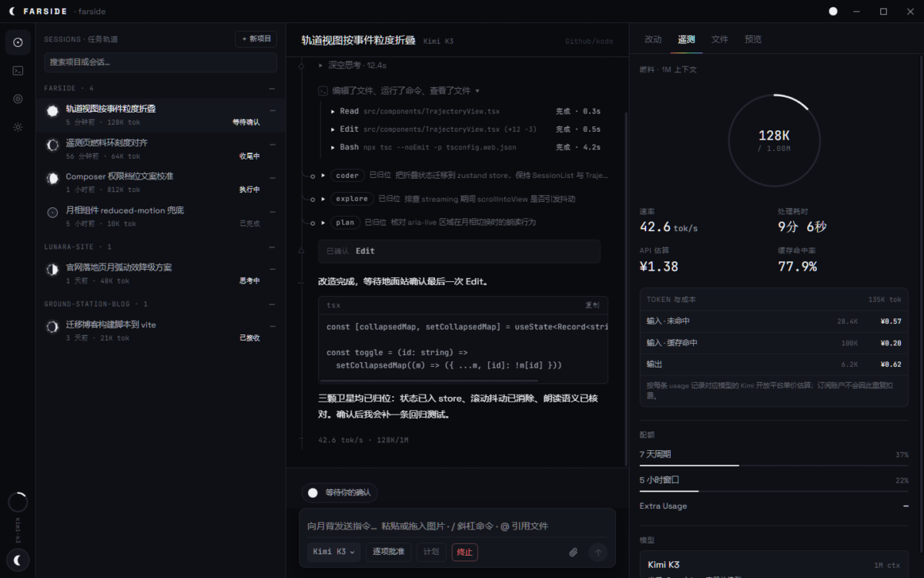
Task: Click the Kimi K3 model card
Action: [774, 565]
